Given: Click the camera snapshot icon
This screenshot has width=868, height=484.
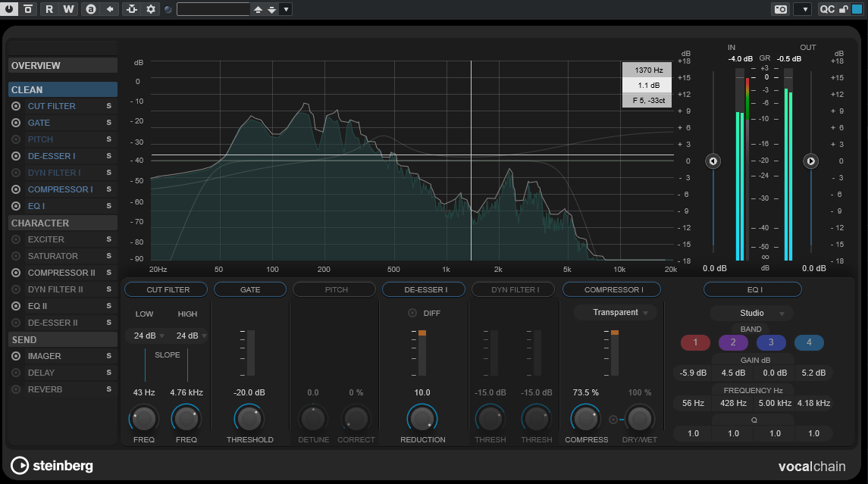Looking at the screenshot, I should pyautogui.click(x=780, y=9).
